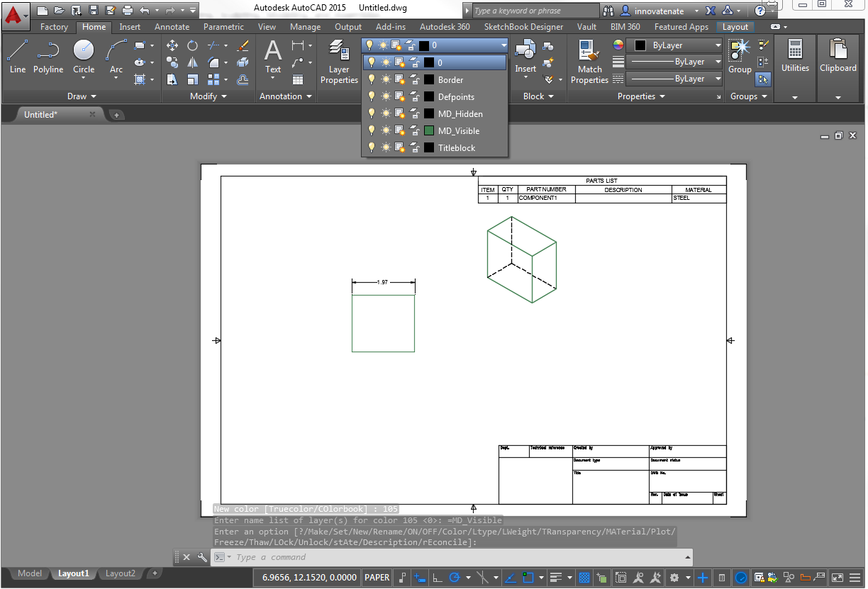868x589 pixels.
Task: Click the Explode tool icon
Action: pyautogui.click(x=243, y=62)
